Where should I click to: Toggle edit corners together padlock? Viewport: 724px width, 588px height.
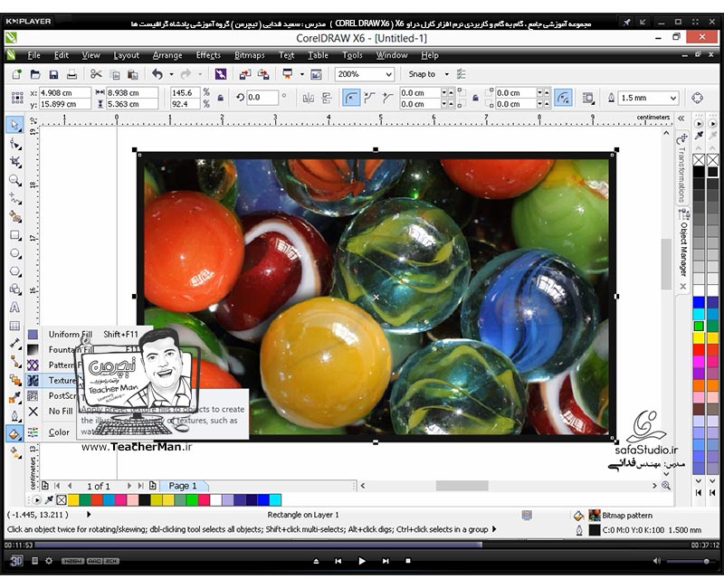[475, 98]
